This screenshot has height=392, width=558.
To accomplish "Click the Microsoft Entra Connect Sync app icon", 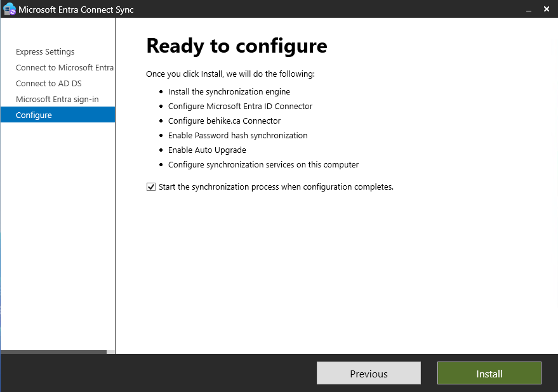I will pyautogui.click(x=9, y=10).
